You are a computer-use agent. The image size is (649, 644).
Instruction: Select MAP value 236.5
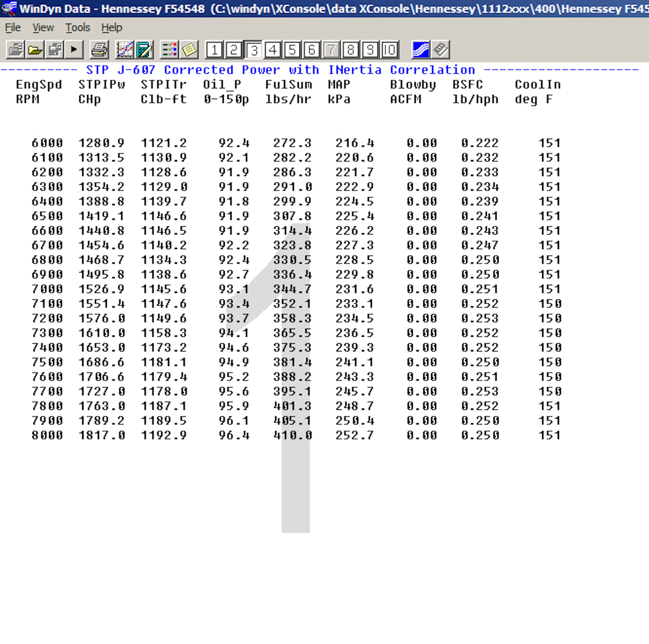pyautogui.click(x=355, y=333)
